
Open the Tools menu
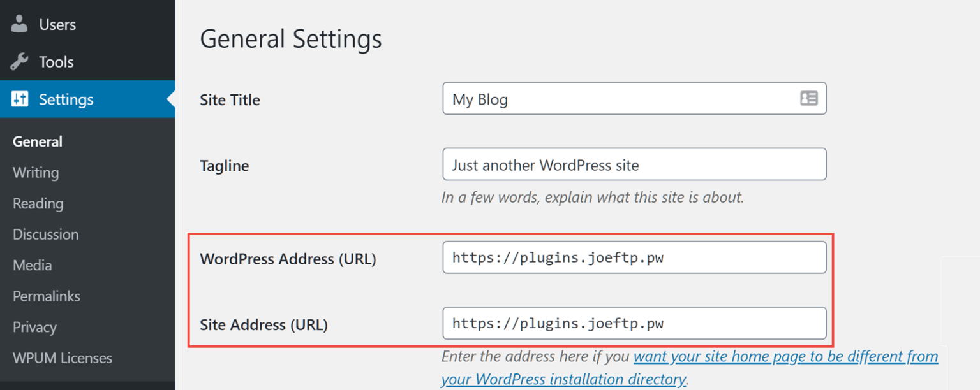click(x=56, y=62)
